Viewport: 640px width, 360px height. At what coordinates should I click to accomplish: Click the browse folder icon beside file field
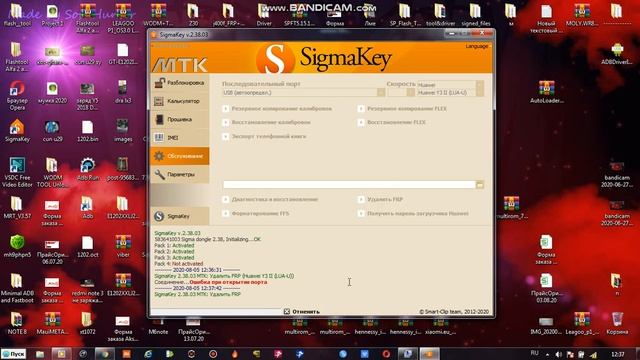[480, 185]
